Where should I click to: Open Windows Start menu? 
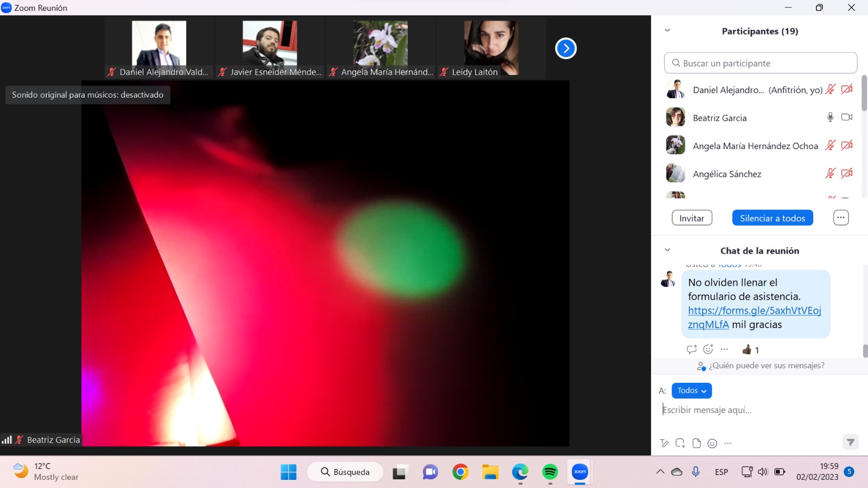pos(289,472)
